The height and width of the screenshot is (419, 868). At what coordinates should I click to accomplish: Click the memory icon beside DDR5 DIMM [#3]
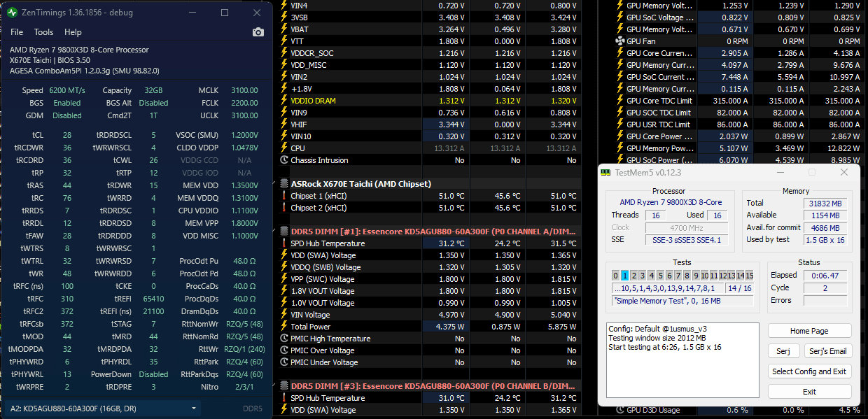tap(284, 386)
